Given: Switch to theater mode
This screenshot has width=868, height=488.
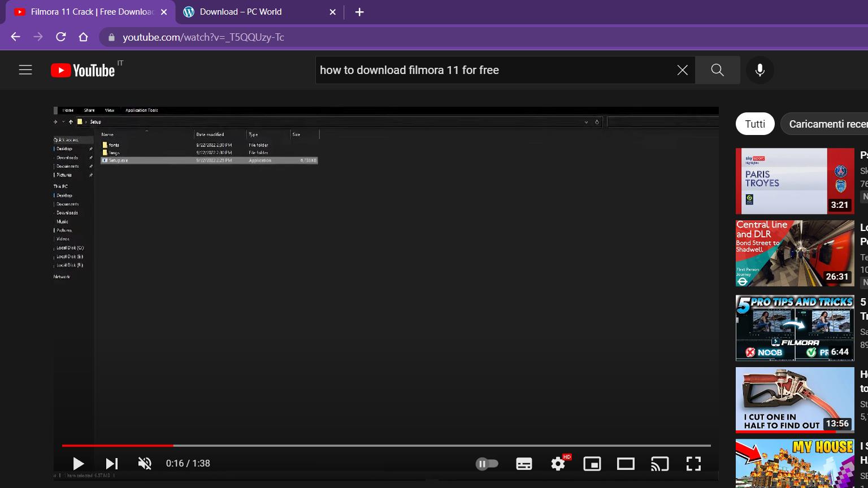Looking at the screenshot, I should pyautogui.click(x=626, y=464).
